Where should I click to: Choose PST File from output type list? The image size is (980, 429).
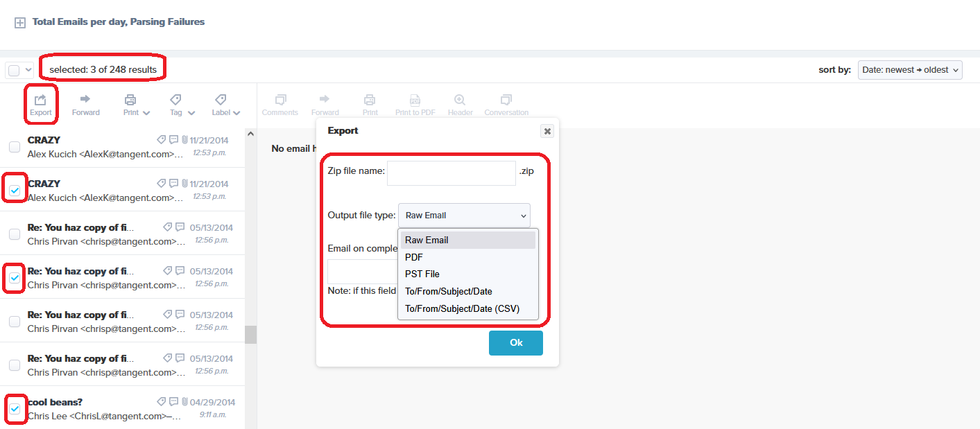coord(422,274)
